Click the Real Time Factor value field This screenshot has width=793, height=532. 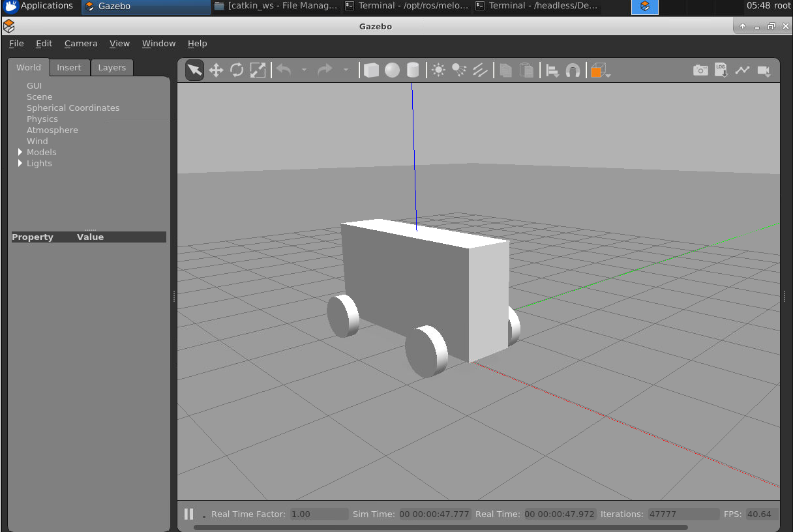[319, 514]
